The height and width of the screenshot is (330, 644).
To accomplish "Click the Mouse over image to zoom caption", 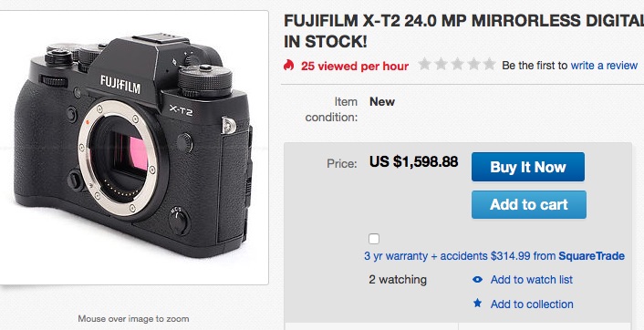I will pos(133,318).
